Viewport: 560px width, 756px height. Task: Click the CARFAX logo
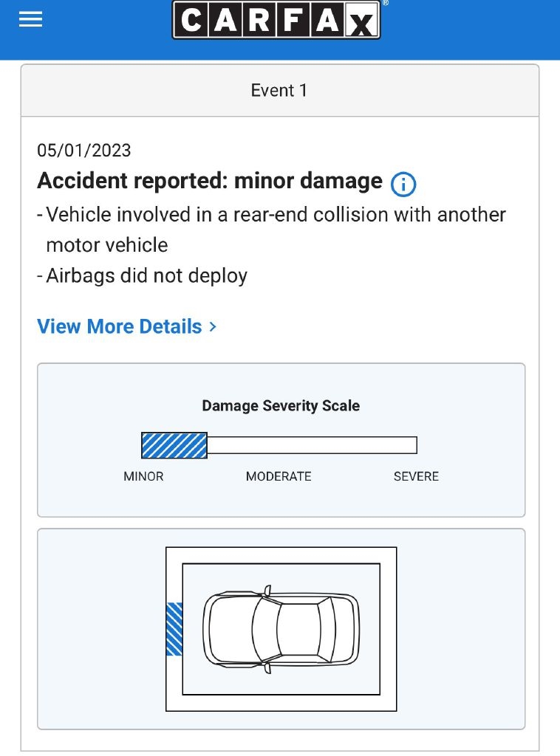tap(276, 20)
